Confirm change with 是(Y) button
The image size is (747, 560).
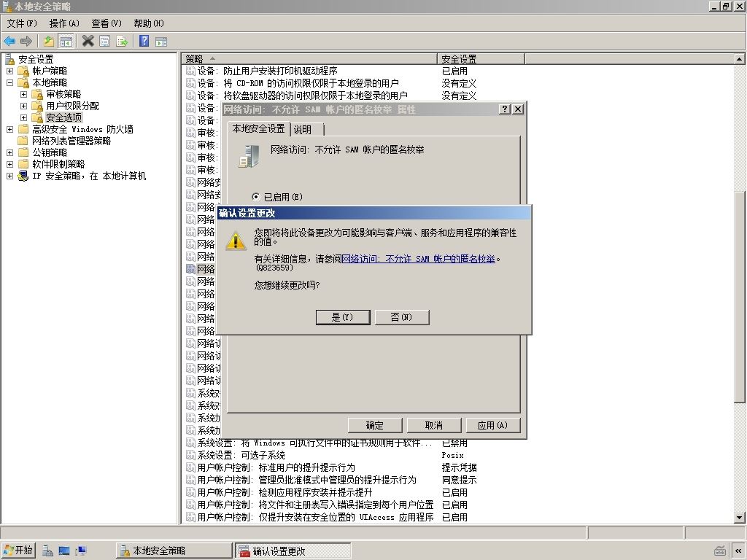tap(343, 317)
